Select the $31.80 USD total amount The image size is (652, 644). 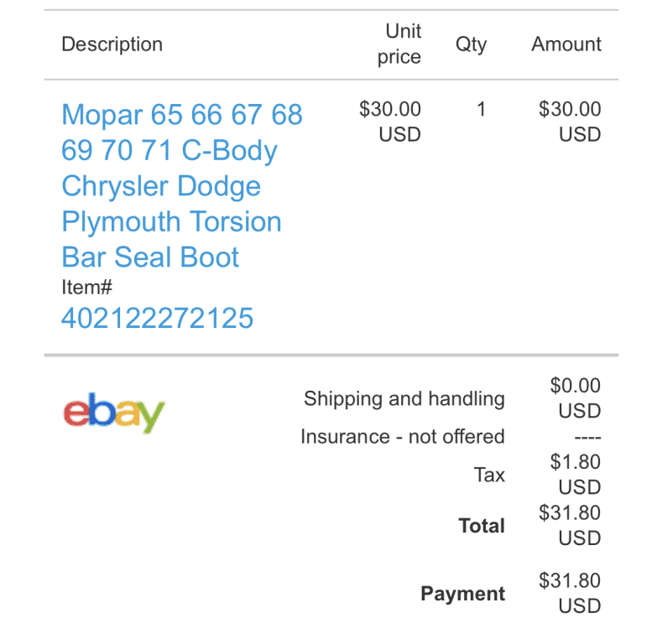[570, 525]
